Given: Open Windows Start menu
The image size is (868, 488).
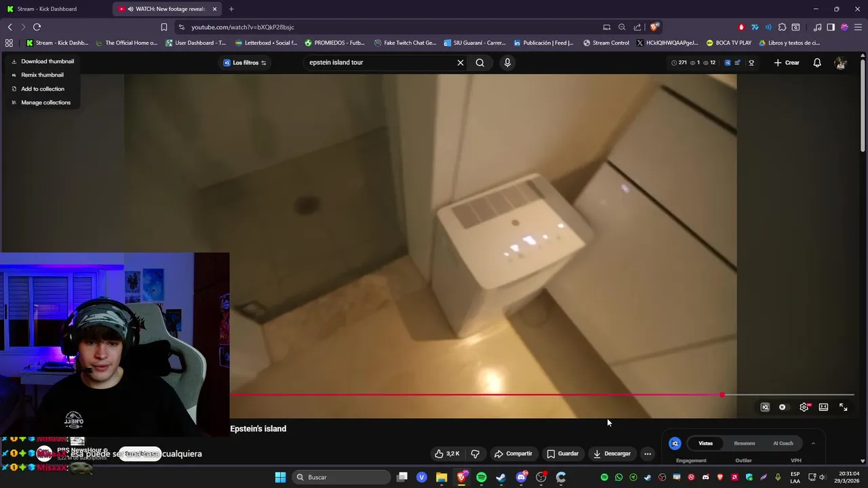Looking at the screenshot, I should pyautogui.click(x=280, y=477).
